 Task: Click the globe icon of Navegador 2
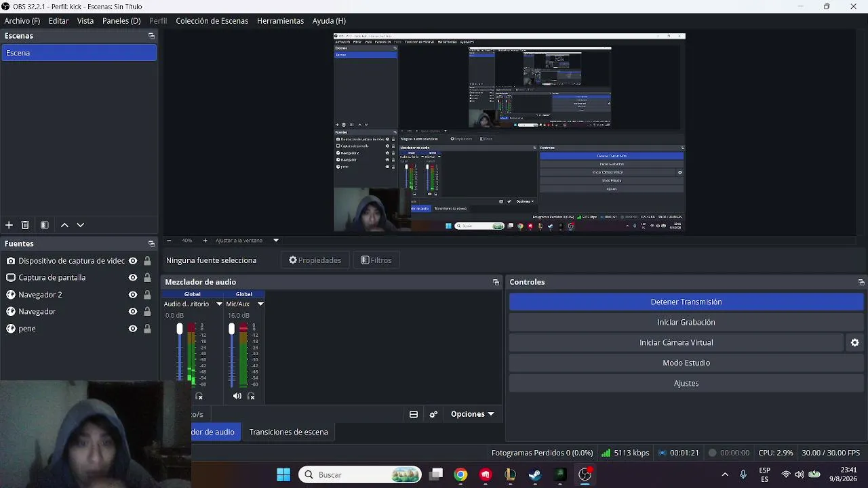pos(11,295)
